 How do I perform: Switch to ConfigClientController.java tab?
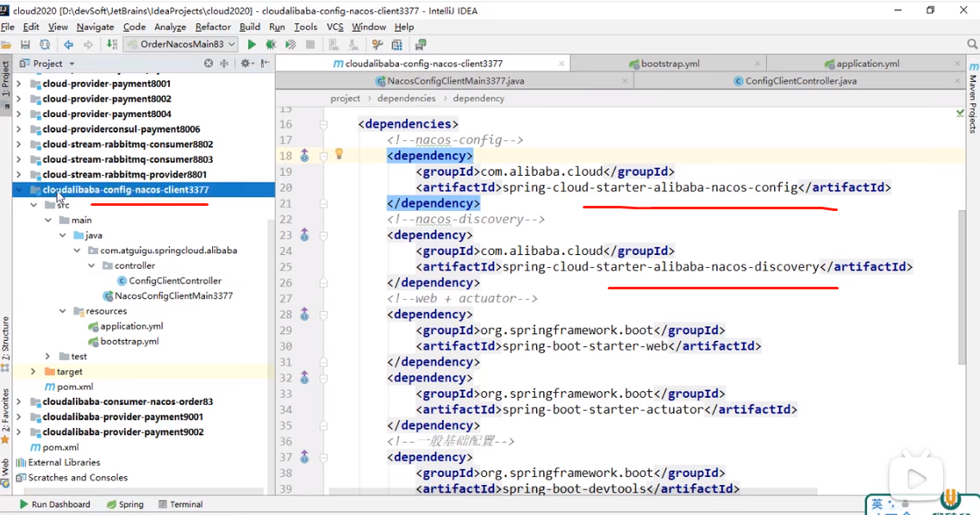coord(801,81)
